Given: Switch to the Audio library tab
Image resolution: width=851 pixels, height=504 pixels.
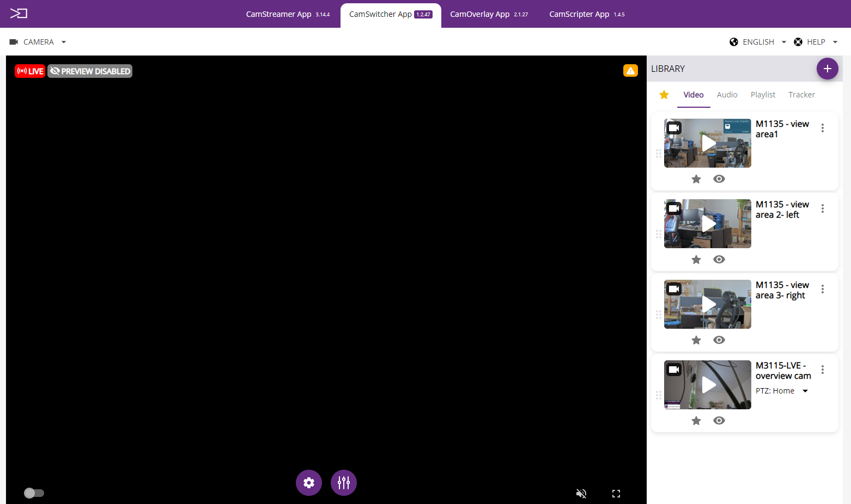Looking at the screenshot, I should pyautogui.click(x=727, y=95).
